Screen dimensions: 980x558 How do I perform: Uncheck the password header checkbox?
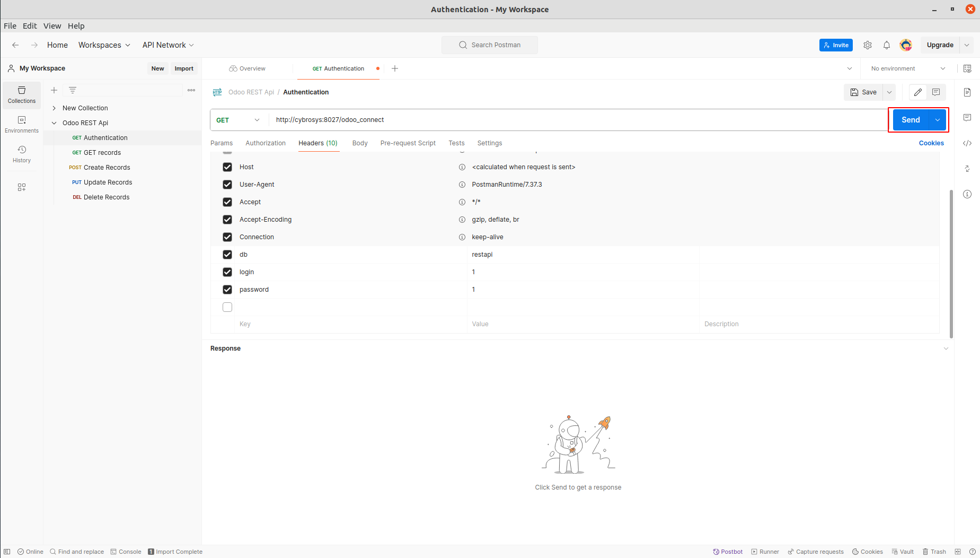(227, 290)
